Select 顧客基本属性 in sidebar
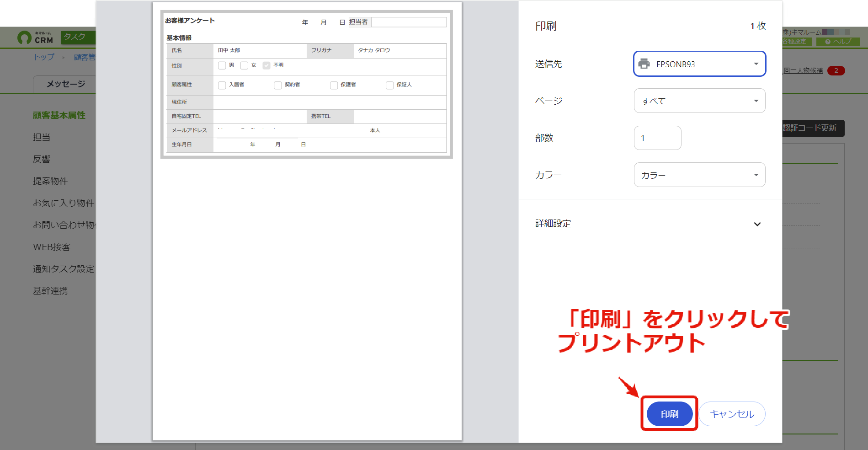The height and width of the screenshot is (450, 868). coord(59,115)
